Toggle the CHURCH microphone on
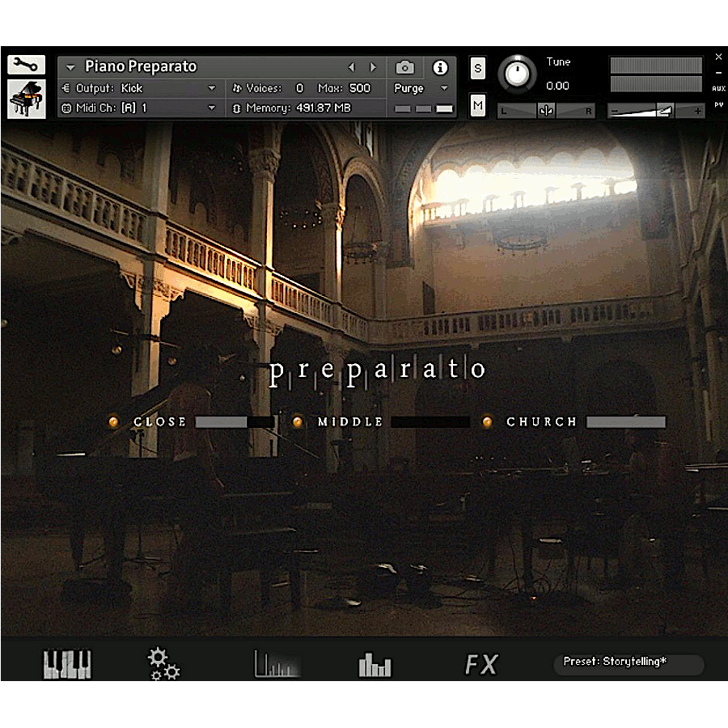This screenshot has height=728, width=728. pos(487,421)
